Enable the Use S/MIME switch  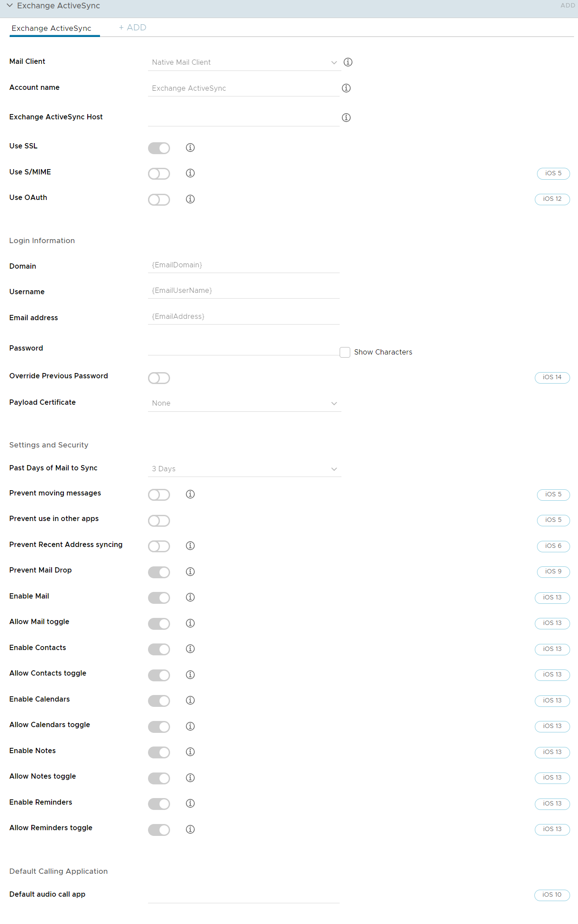click(x=159, y=174)
